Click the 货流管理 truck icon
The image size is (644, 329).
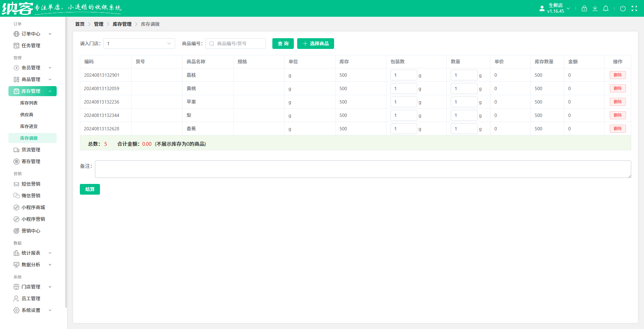[16, 150]
